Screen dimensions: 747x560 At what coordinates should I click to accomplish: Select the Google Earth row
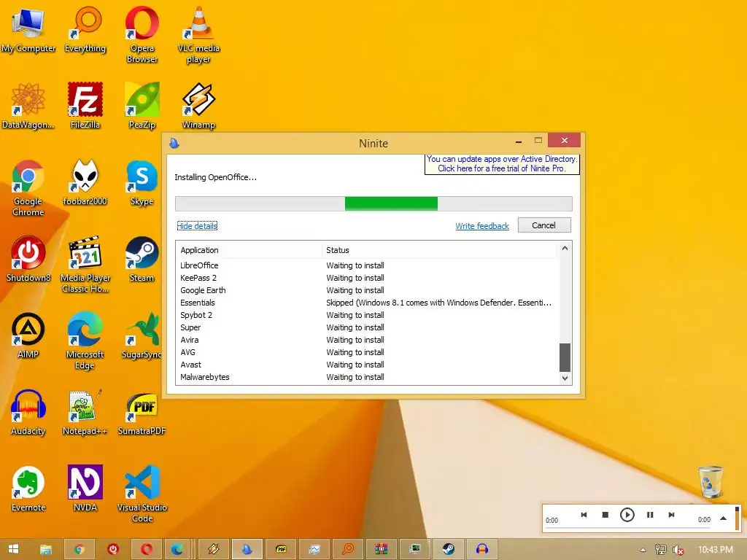(x=367, y=290)
